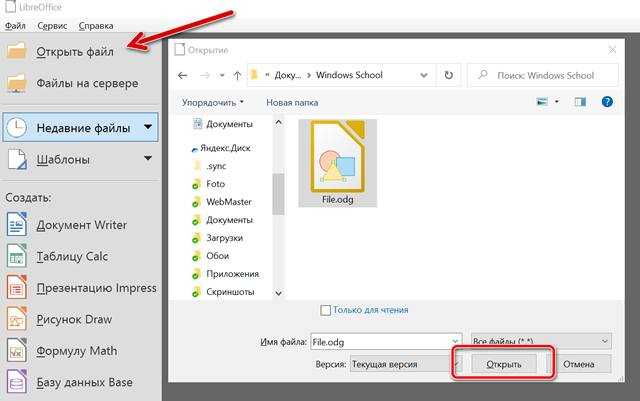
Task: Click the refresh icon next to address bar
Action: click(x=448, y=75)
